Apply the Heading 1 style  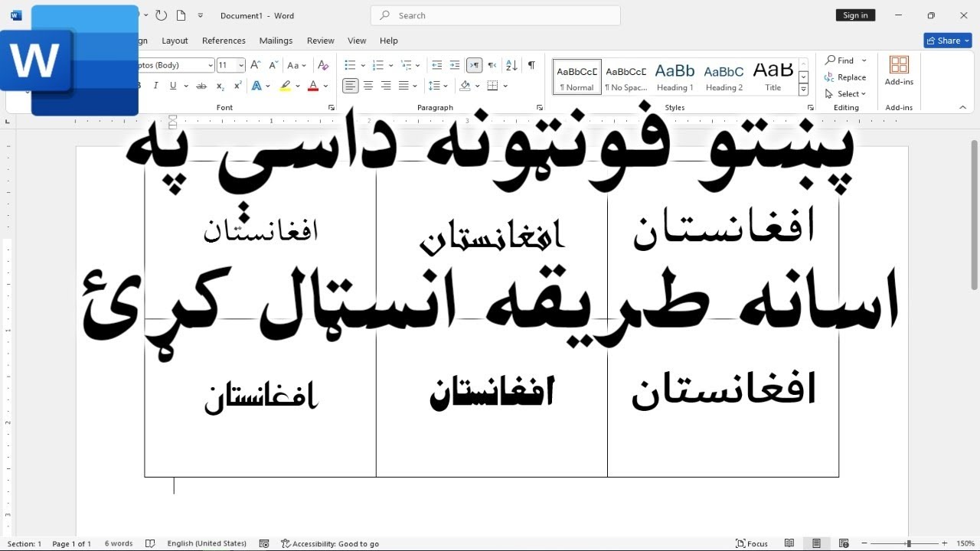(675, 77)
